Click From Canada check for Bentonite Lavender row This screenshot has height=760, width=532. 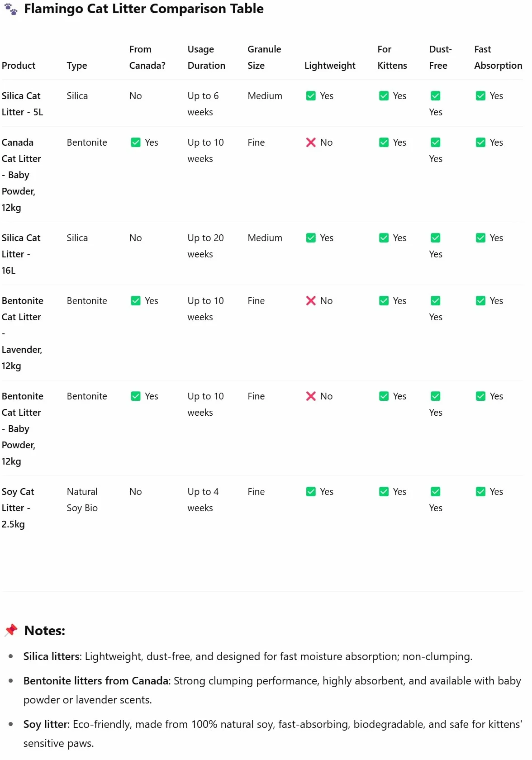tap(136, 301)
